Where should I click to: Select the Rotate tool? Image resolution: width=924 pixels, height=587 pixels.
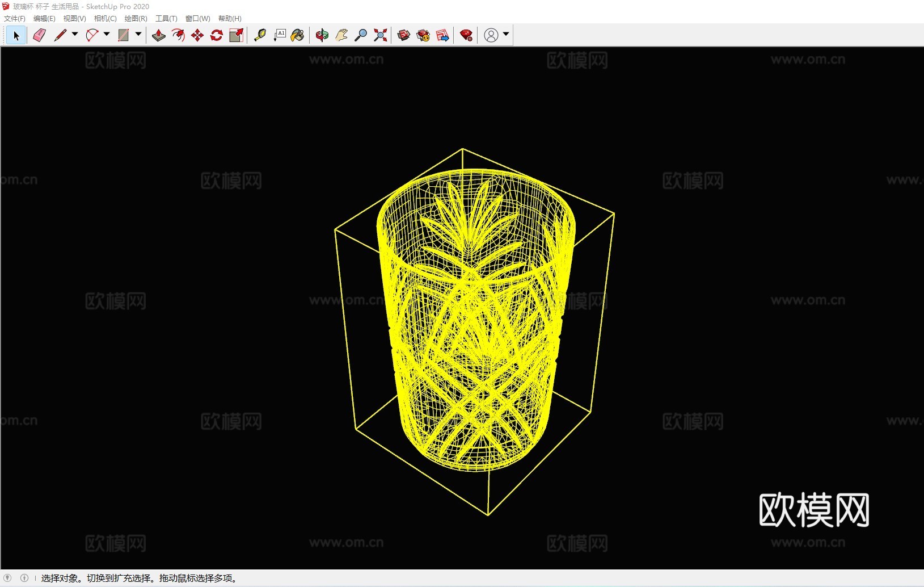pyautogui.click(x=217, y=35)
